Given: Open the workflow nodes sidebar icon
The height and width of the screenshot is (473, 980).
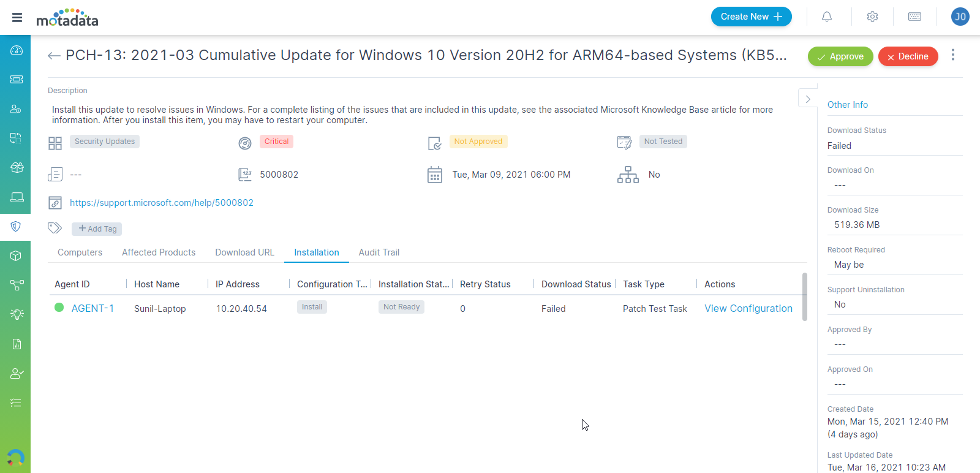Looking at the screenshot, I should click(x=17, y=285).
